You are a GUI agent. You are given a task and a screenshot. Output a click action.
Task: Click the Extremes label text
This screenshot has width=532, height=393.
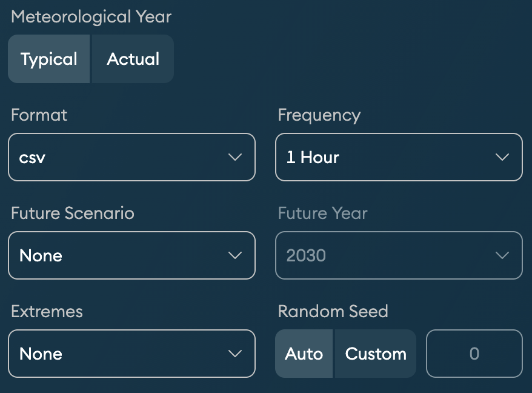47,312
